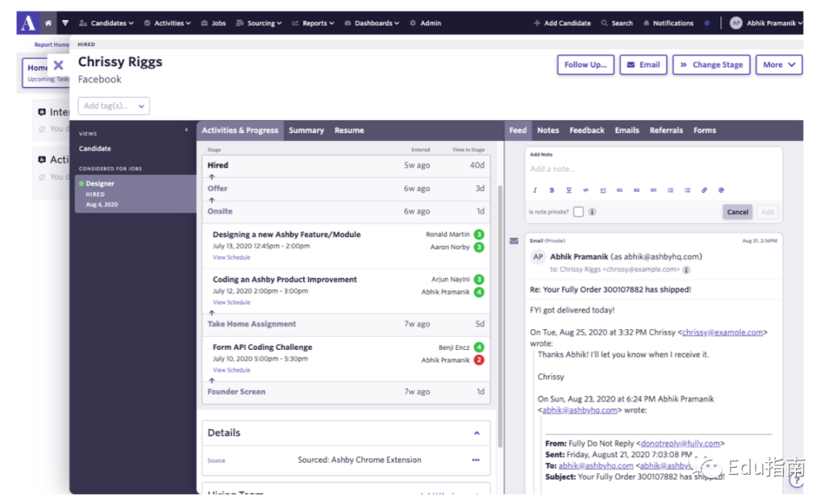Click the Follow Up... button

[585, 65]
